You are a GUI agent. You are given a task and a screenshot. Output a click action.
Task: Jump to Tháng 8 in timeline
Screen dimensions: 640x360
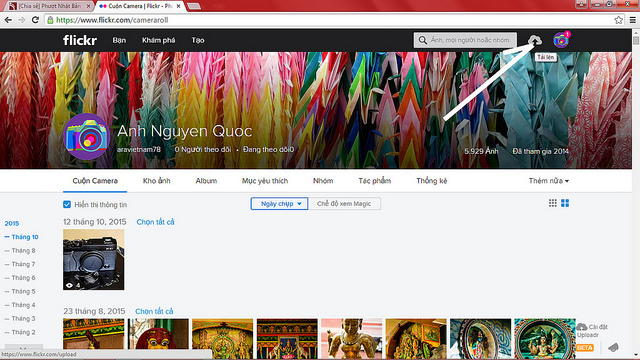[x=23, y=250]
